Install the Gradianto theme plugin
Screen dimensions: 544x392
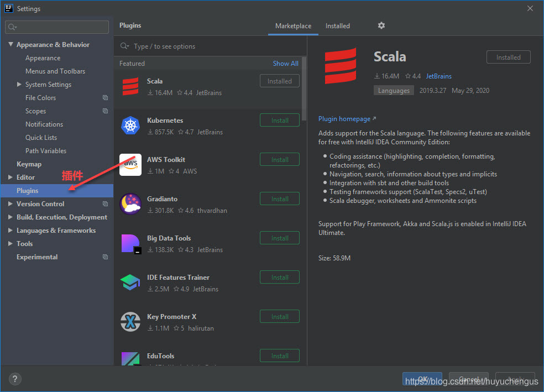pyautogui.click(x=280, y=199)
